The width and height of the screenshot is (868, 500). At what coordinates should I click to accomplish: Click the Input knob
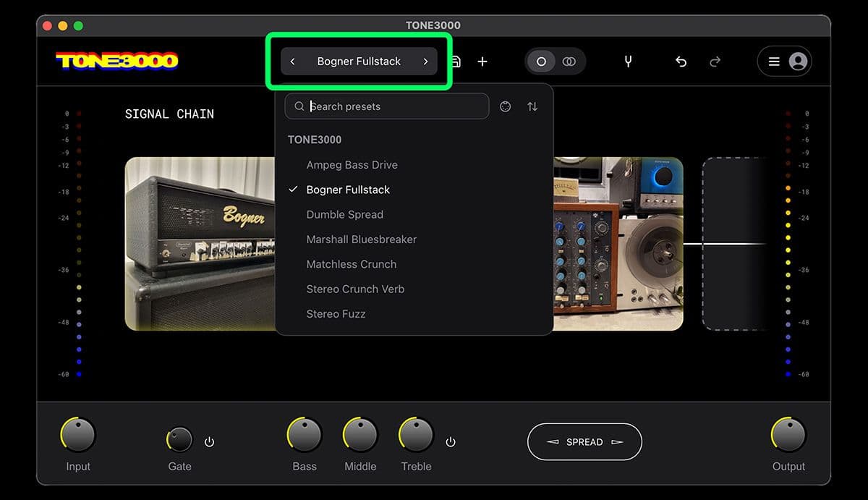click(78, 435)
